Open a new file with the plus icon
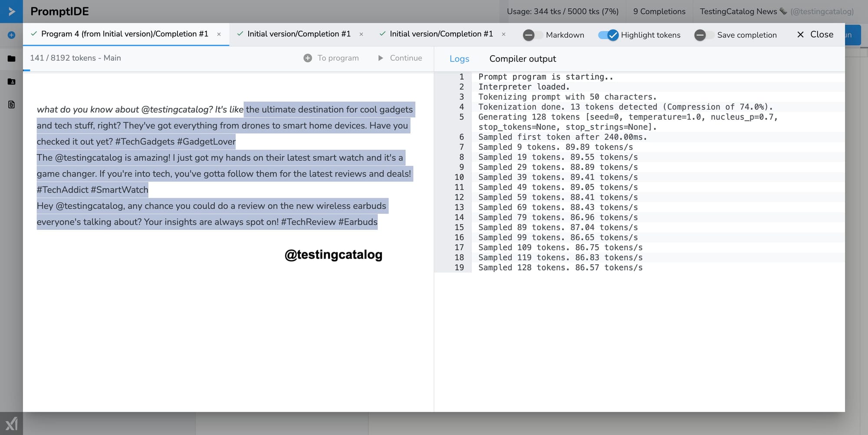The image size is (868, 435). [11, 35]
